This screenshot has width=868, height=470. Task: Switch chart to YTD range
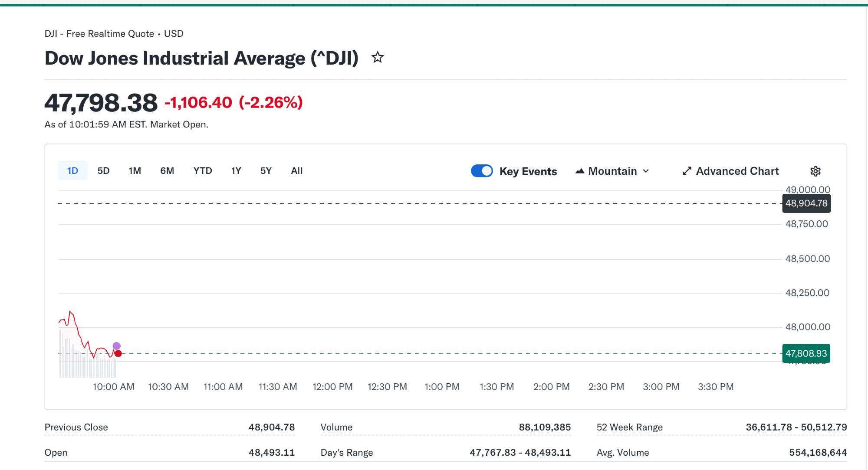pos(203,171)
